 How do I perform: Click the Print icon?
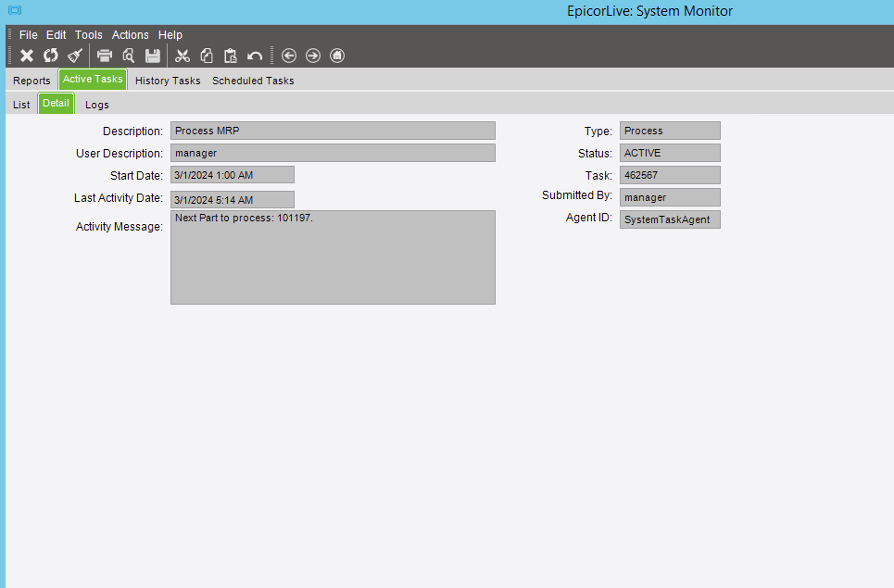[104, 55]
